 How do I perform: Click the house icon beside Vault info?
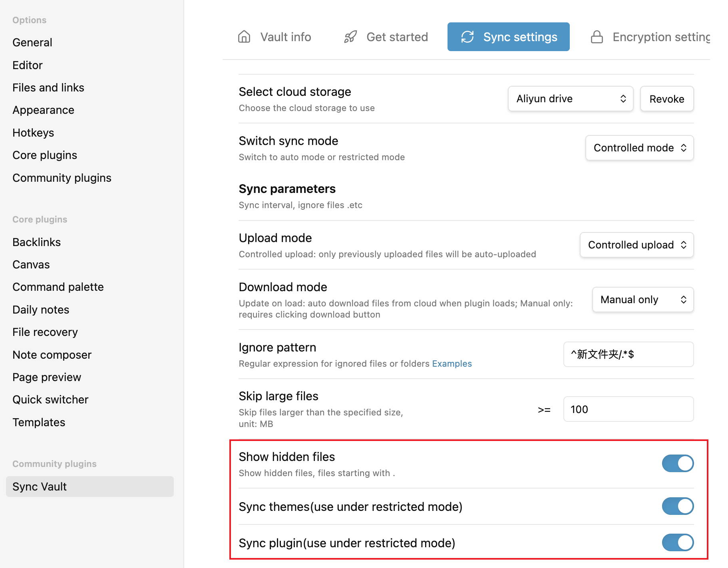tap(244, 37)
